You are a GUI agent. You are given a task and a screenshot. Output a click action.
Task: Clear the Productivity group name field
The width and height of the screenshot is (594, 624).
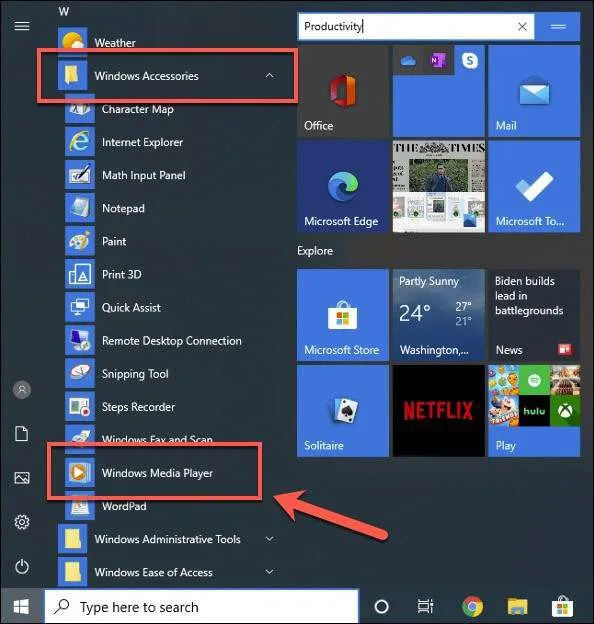tap(522, 27)
